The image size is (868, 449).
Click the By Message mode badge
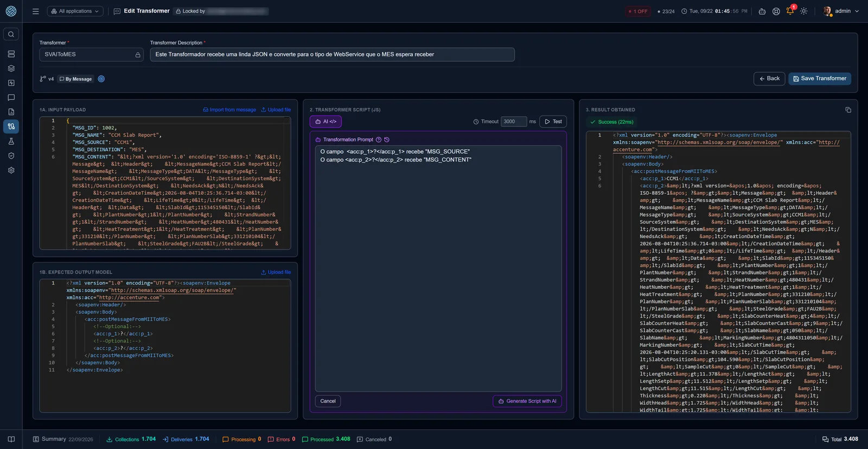[75, 79]
